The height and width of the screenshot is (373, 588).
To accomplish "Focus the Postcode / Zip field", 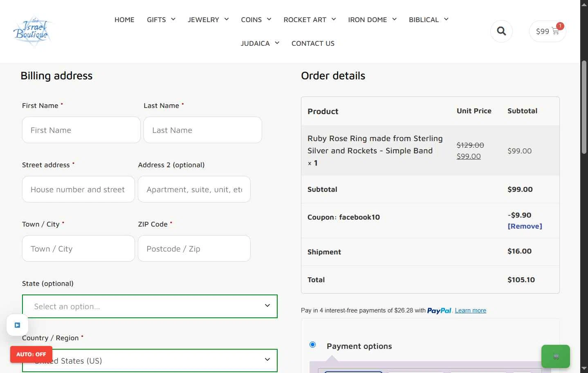I will [x=194, y=249].
